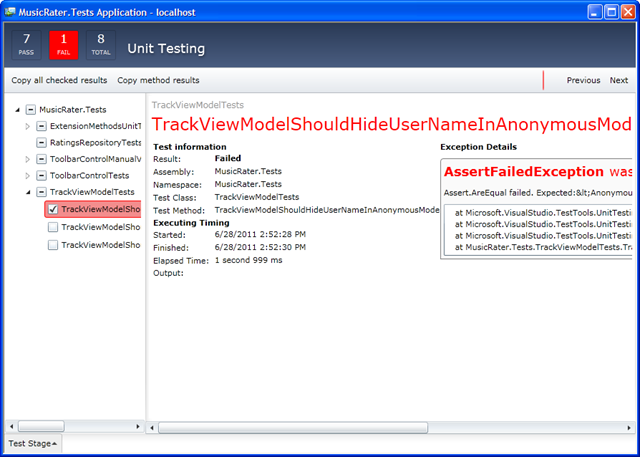The height and width of the screenshot is (457, 640).
Task: Click the gray TrackViewModelTests breadcrumb label
Action: tap(198, 105)
